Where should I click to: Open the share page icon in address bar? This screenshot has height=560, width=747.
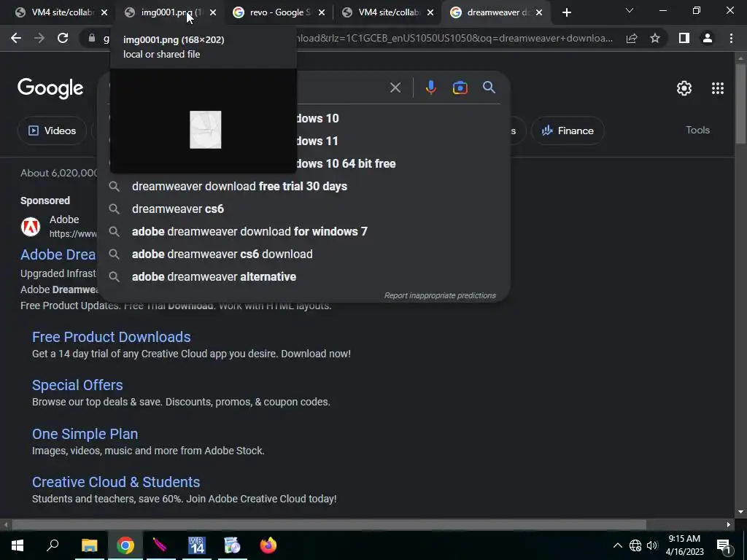(x=632, y=38)
